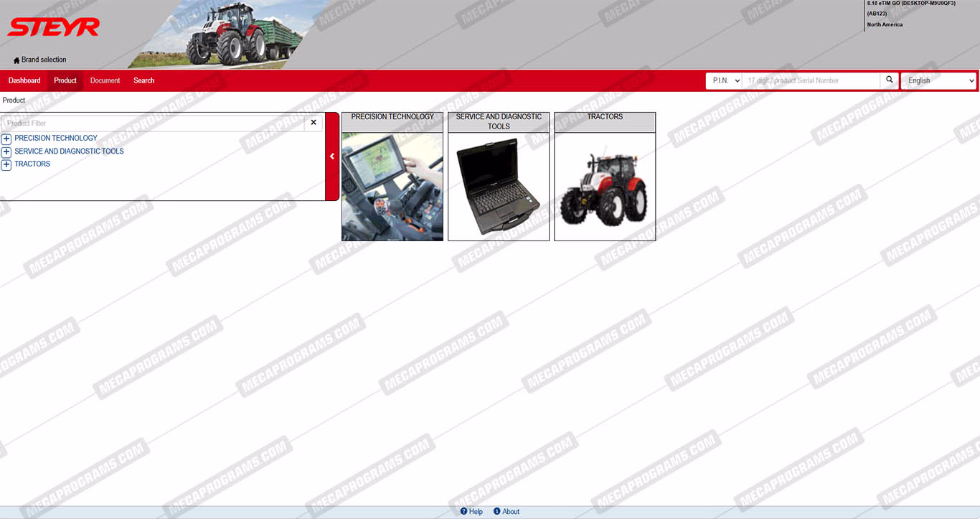Image resolution: width=980 pixels, height=519 pixels.
Task: Expand the SERVICE AND DIAGNOSTIC TOOLS node
Action: coord(6,151)
